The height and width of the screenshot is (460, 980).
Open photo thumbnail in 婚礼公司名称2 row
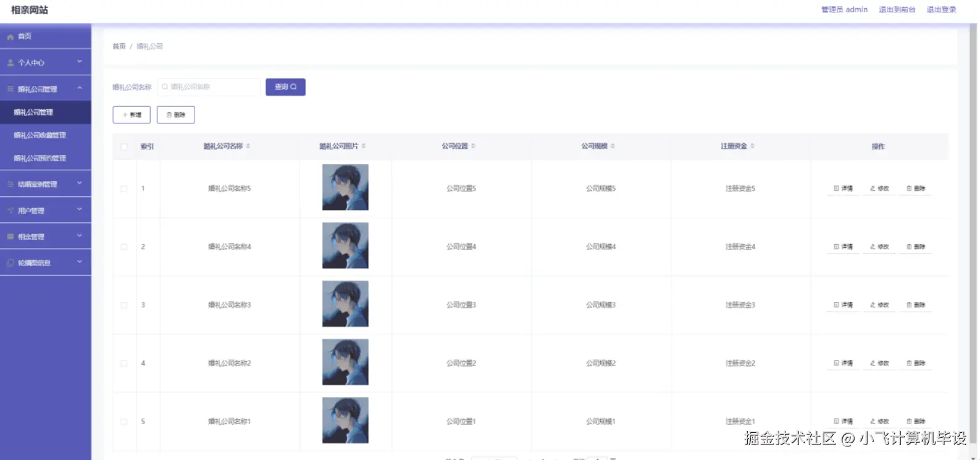click(x=345, y=362)
